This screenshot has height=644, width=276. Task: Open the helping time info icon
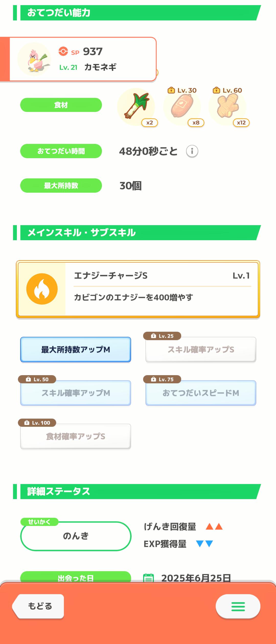[192, 151]
